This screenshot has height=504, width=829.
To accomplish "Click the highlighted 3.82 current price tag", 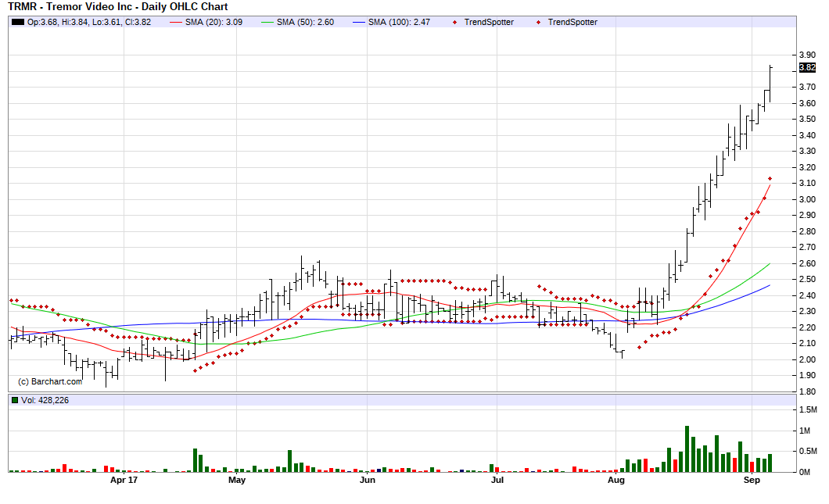I will [x=807, y=68].
